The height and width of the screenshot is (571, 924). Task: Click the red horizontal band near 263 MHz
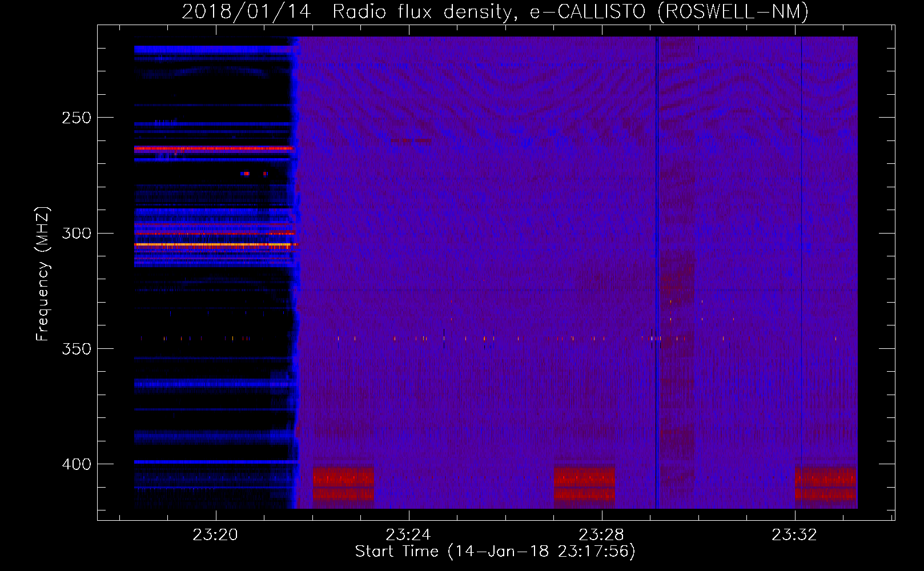pyautogui.click(x=214, y=148)
